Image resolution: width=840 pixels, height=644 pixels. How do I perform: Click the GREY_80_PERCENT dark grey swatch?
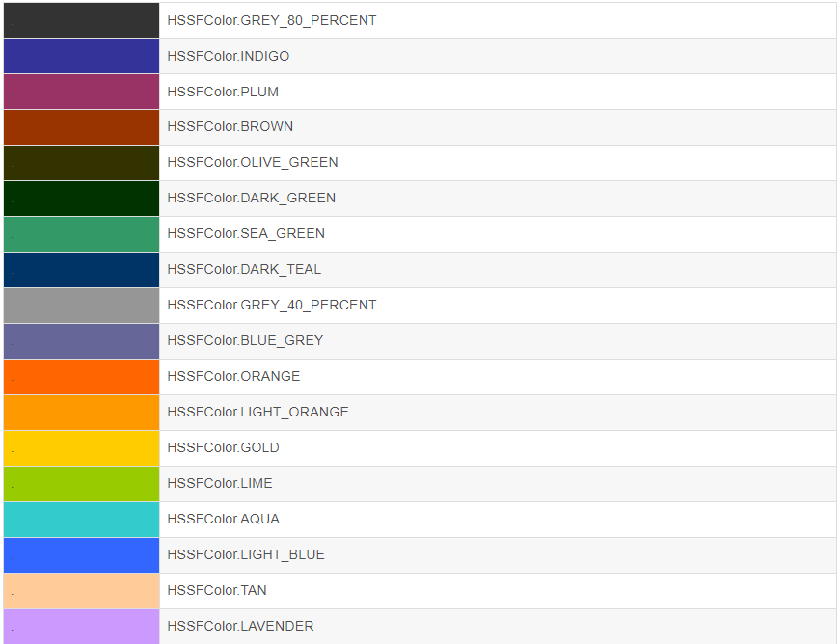point(81,20)
